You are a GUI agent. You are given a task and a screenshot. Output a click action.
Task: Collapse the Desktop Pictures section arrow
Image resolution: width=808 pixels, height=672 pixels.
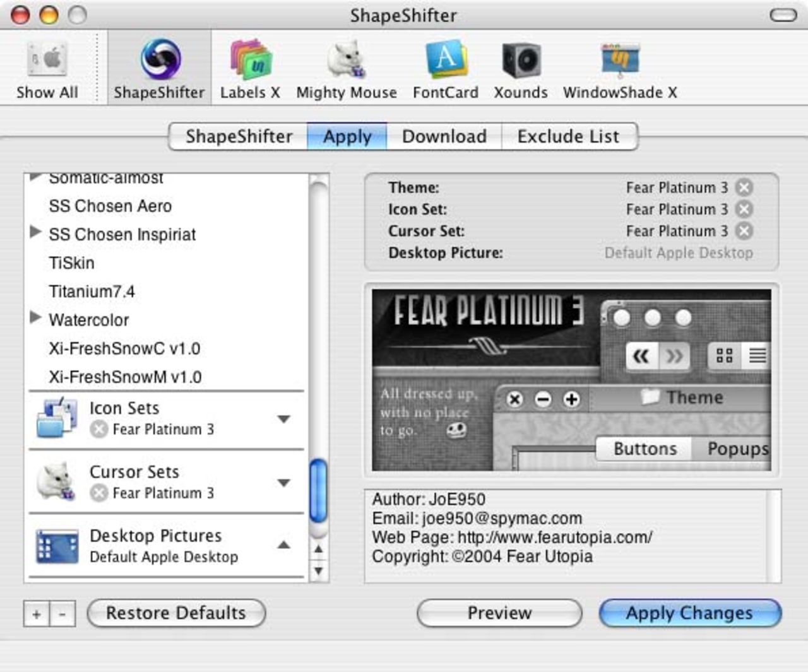coord(284,545)
